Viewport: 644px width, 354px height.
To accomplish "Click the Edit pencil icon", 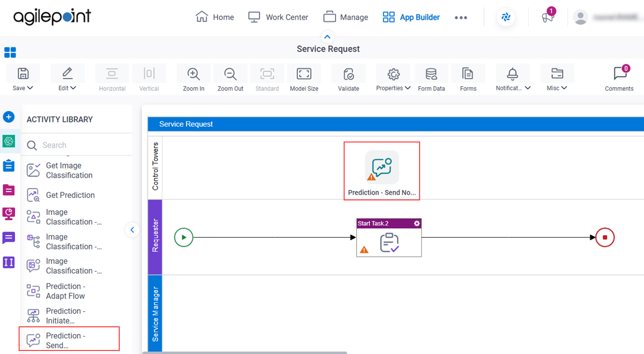I will click(67, 74).
